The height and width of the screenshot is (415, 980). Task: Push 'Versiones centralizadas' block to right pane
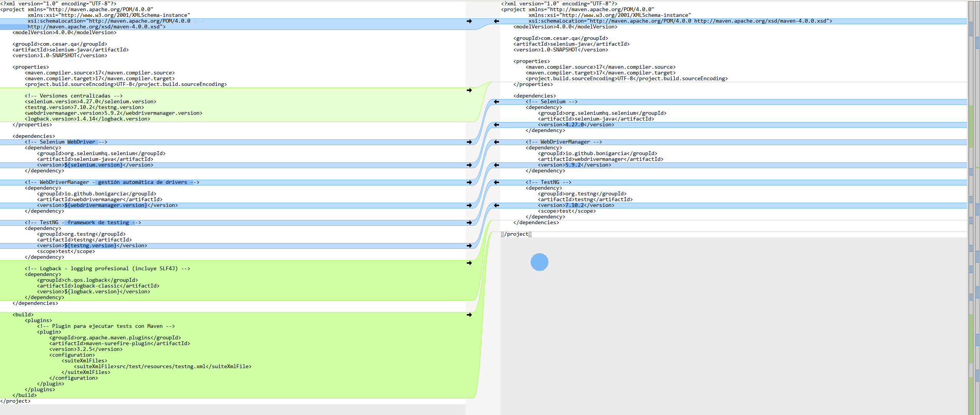pyautogui.click(x=469, y=90)
